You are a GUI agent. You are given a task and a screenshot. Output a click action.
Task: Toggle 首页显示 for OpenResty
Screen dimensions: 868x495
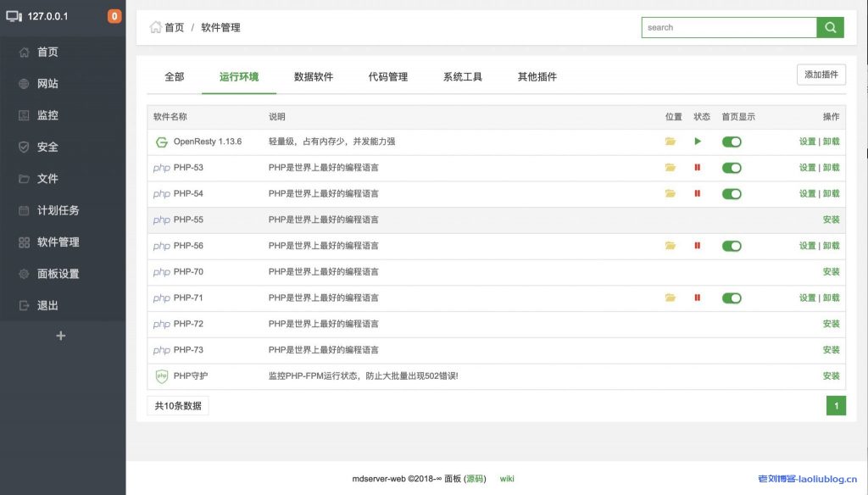pyautogui.click(x=732, y=142)
